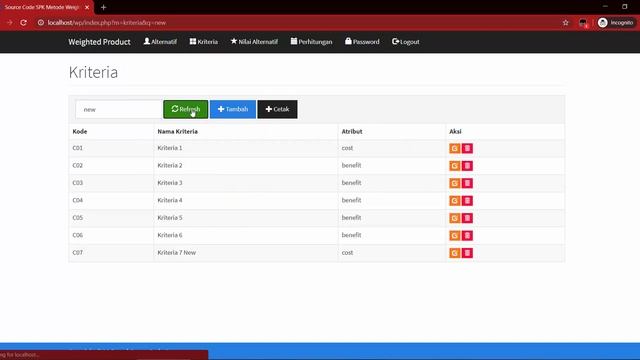Screen dimensions: 640x360
Task: Edit the C07 Kriteria 7 New row
Action: click(x=454, y=253)
